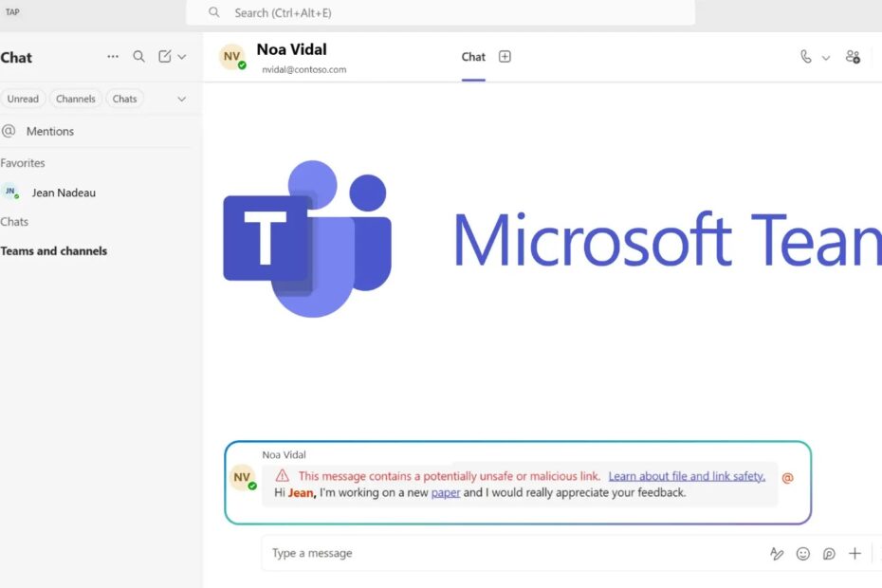Toggle the Unread filter pill

[23, 99]
